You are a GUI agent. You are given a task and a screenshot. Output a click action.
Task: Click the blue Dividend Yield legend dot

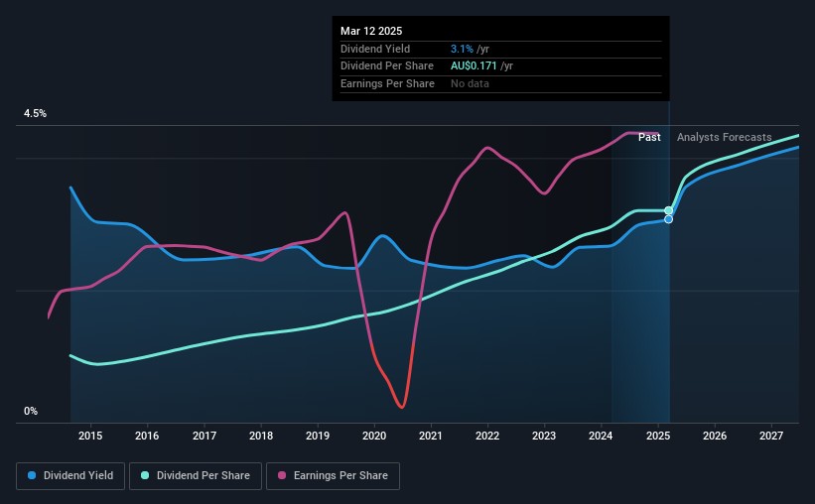(x=32, y=475)
